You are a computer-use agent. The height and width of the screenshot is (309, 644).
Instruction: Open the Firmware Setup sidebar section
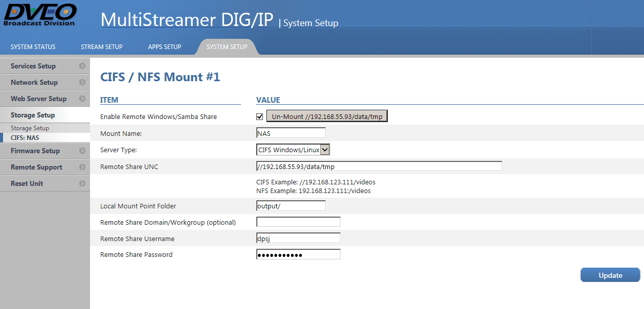click(45, 151)
